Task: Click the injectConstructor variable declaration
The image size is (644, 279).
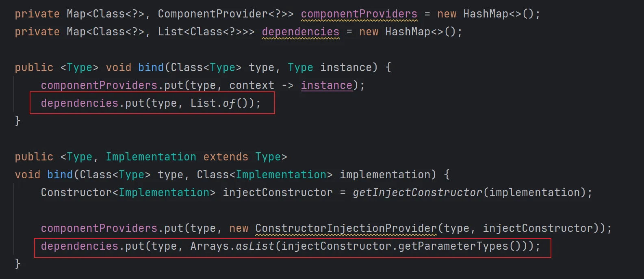Action: (x=278, y=192)
